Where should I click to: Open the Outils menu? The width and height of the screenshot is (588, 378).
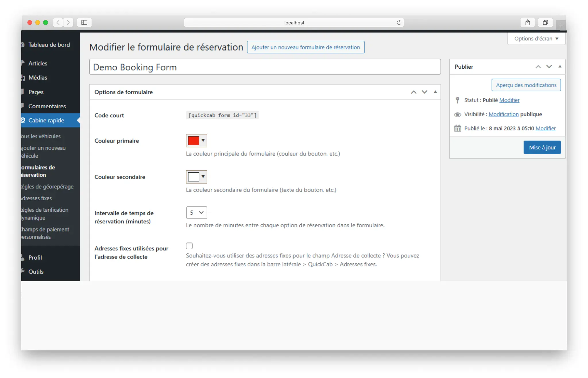click(x=36, y=272)
